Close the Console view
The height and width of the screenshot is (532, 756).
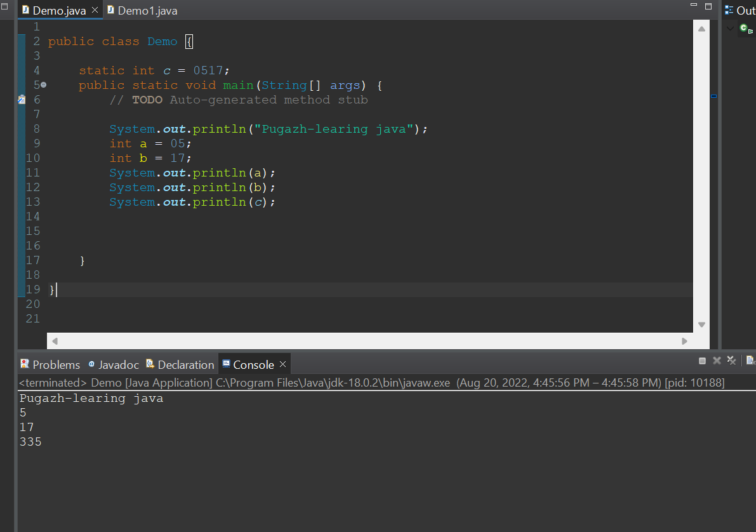(x=283, y=364)
